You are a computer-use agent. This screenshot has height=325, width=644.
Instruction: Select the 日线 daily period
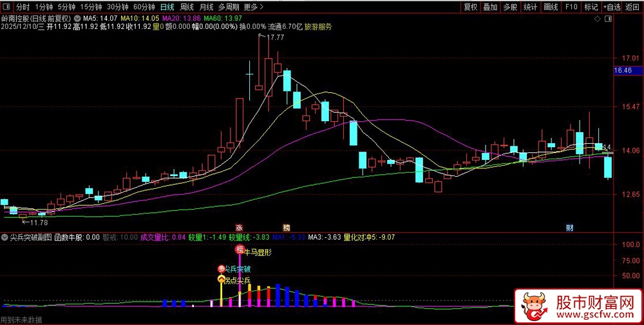167,7
